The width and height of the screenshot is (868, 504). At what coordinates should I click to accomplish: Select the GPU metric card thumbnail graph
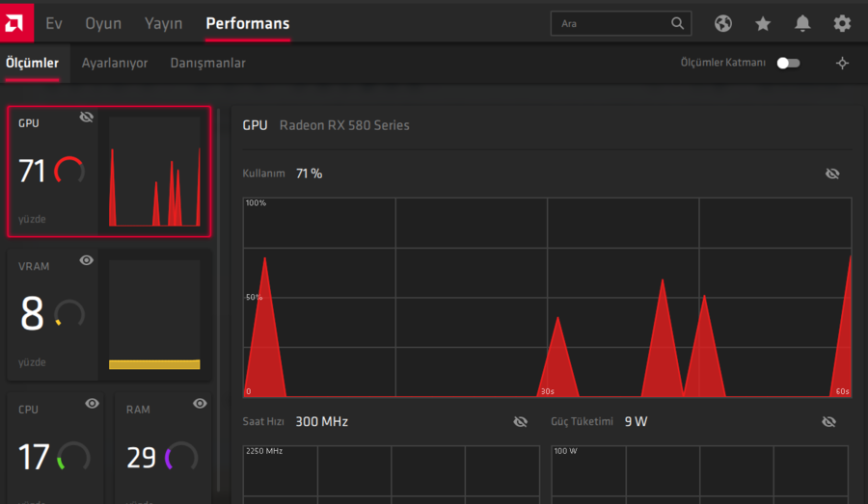point(154,171)
